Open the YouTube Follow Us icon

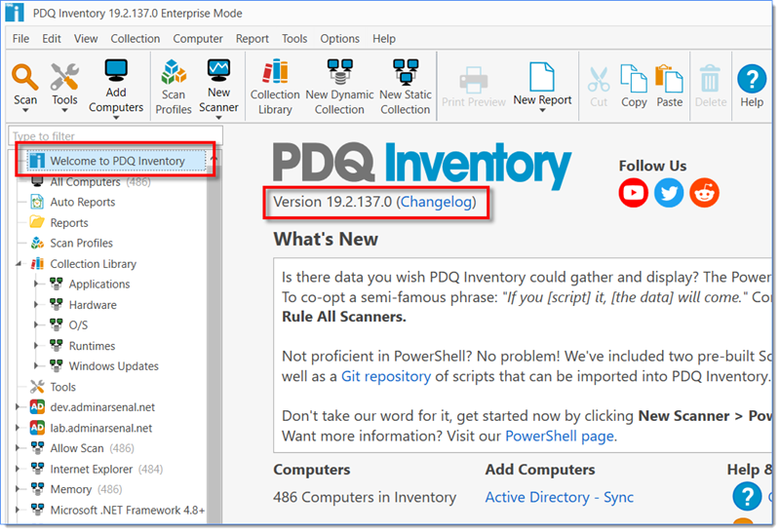633,192
